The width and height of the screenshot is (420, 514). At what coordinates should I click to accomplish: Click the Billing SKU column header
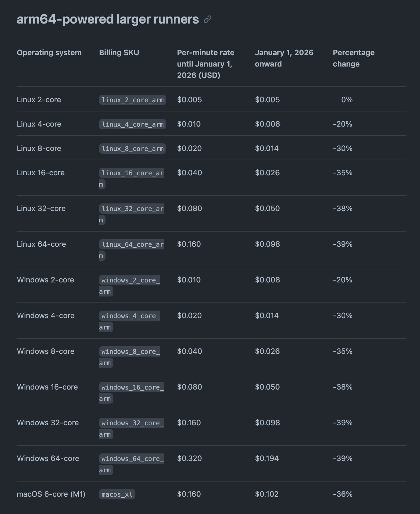[119, 52]
